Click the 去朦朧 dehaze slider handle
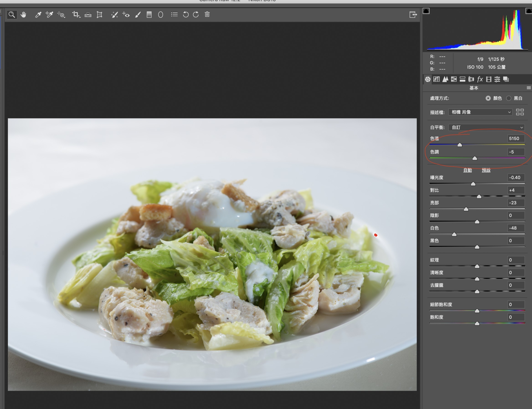 pyautogui.click(x=477, y=292)
